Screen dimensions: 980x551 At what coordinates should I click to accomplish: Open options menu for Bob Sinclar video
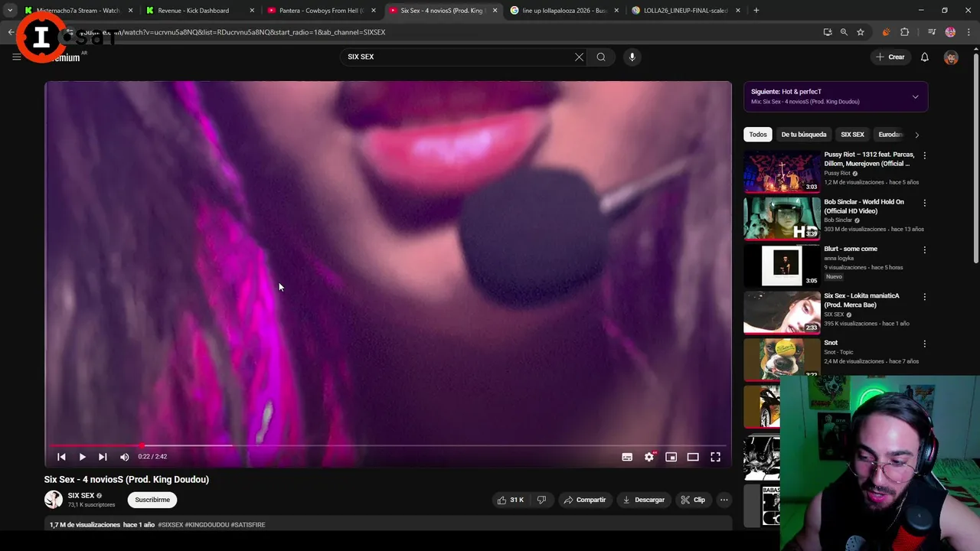pos(924,203)
